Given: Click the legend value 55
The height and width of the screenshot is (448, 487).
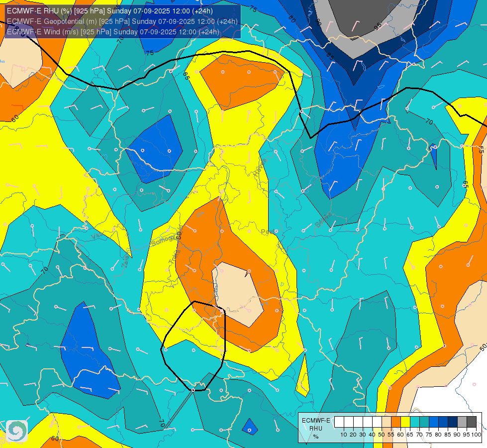Looking at the screenshot, I should (391, 435).
